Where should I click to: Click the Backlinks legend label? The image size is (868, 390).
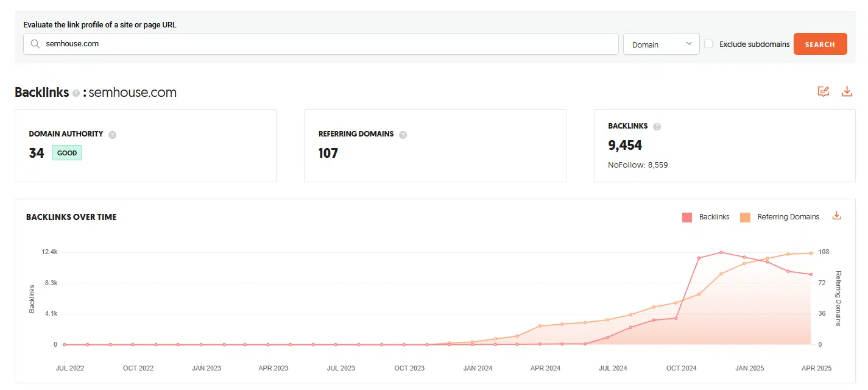click(x=714, y=217)
